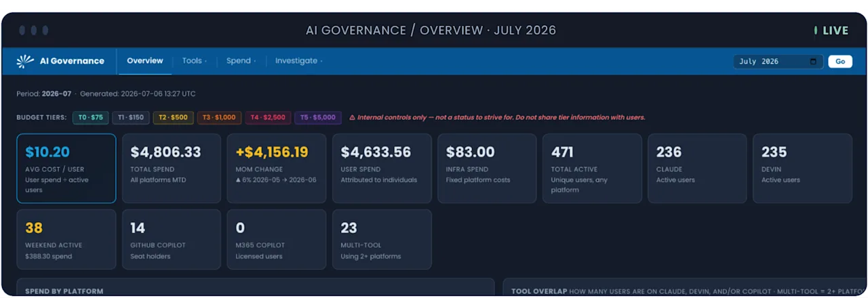The width and height of the screenshot is (868, 298).
Task: Open the Investigate menu
Action: [x=298, y=61]
